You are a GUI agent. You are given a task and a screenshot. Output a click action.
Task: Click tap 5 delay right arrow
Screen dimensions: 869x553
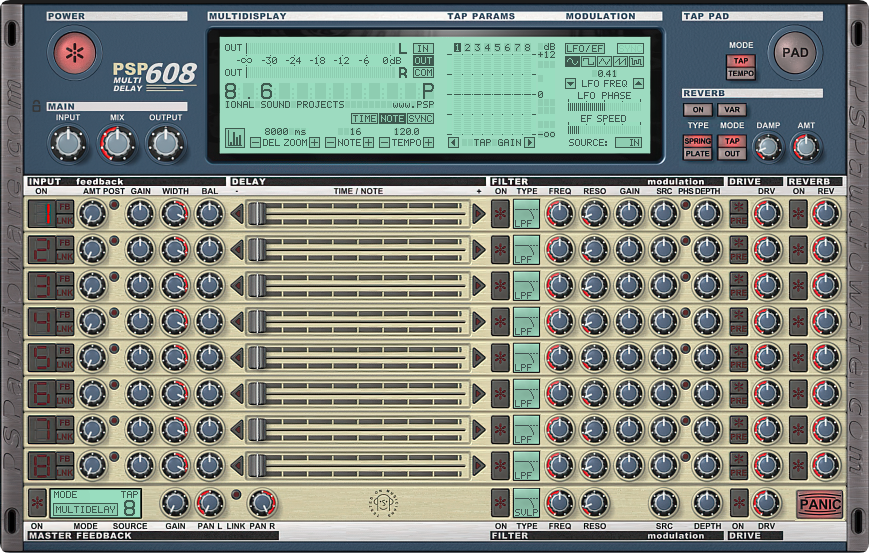(479, 358)
